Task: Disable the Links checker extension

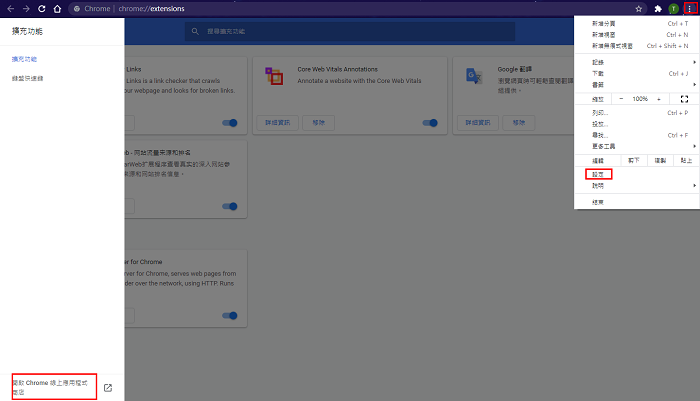Action: 230,123
